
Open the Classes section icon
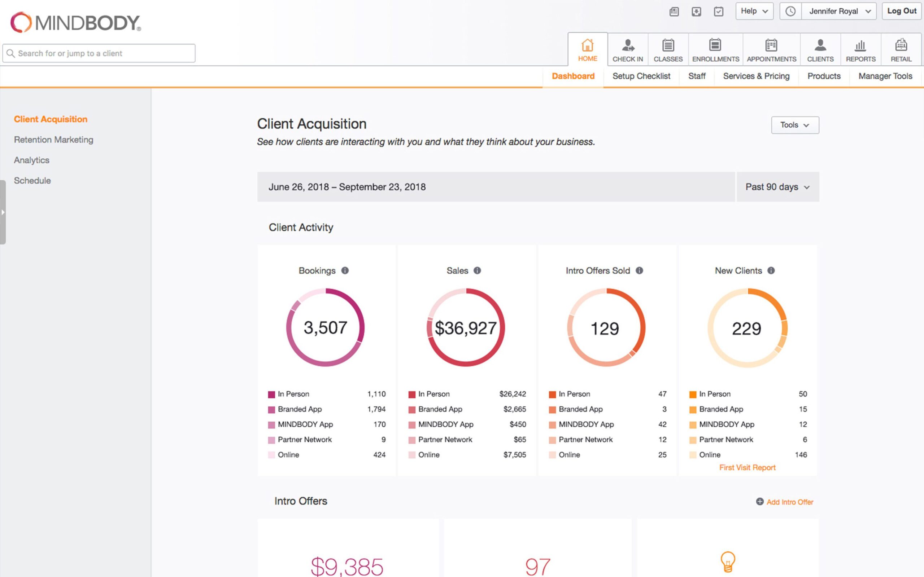pos(668,46)
